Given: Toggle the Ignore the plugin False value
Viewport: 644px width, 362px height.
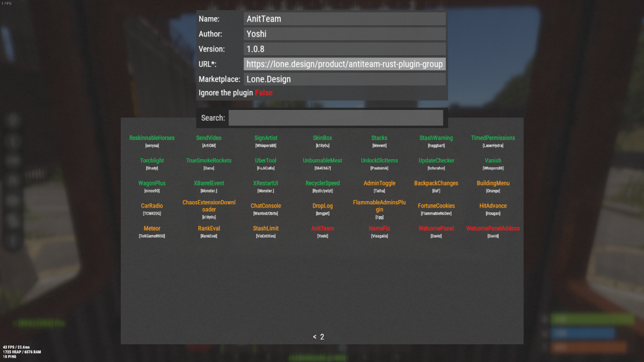Looking at the screenshot, I should coord(264,93).
